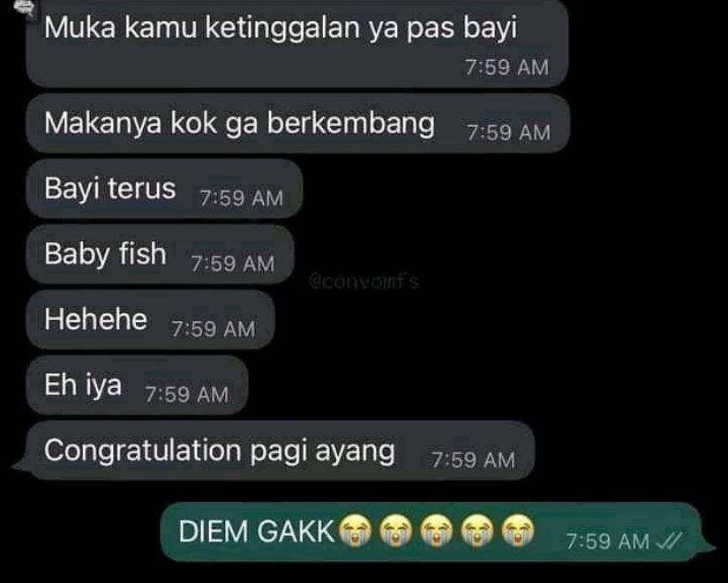Tap the "Baby fish" message bubble

click(x=161, y=254)
